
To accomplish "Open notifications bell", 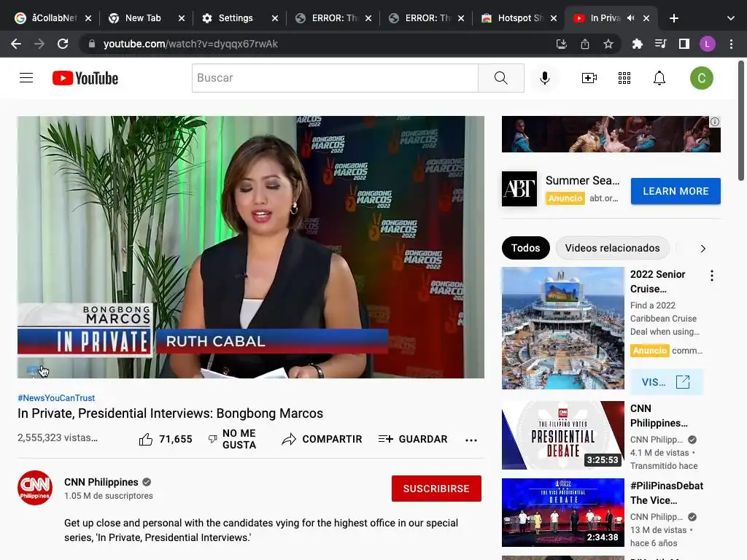I will 659,77.
